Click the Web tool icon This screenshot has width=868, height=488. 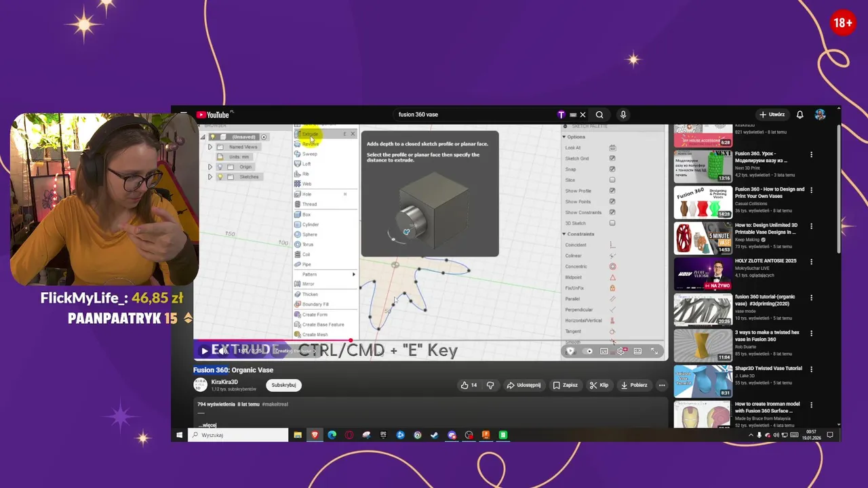297,184
